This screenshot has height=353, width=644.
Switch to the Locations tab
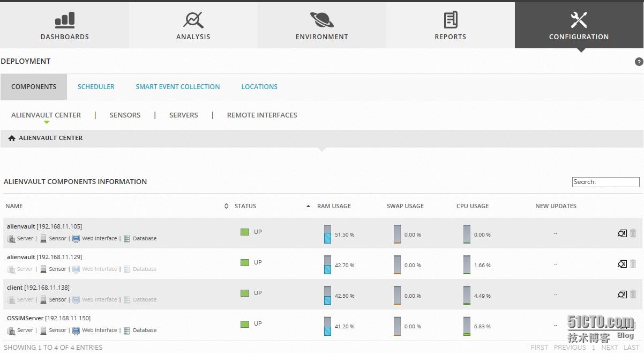coord(259,87)
